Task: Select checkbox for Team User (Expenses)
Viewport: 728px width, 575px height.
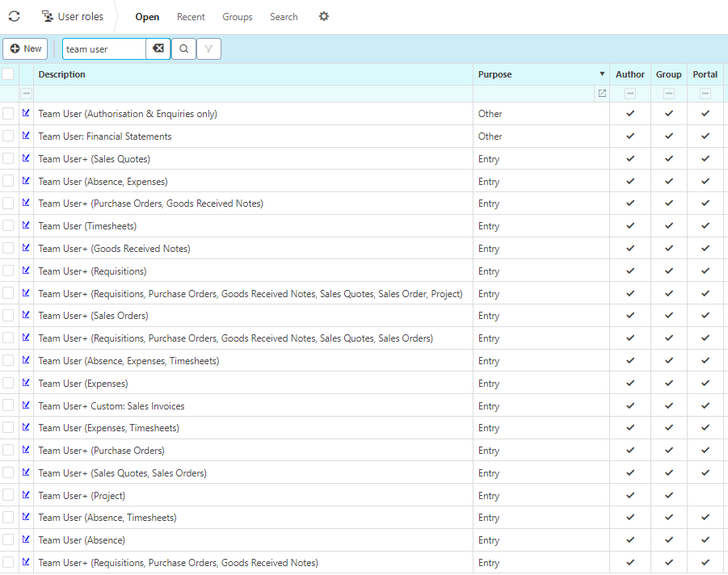Action: point(8,383)
